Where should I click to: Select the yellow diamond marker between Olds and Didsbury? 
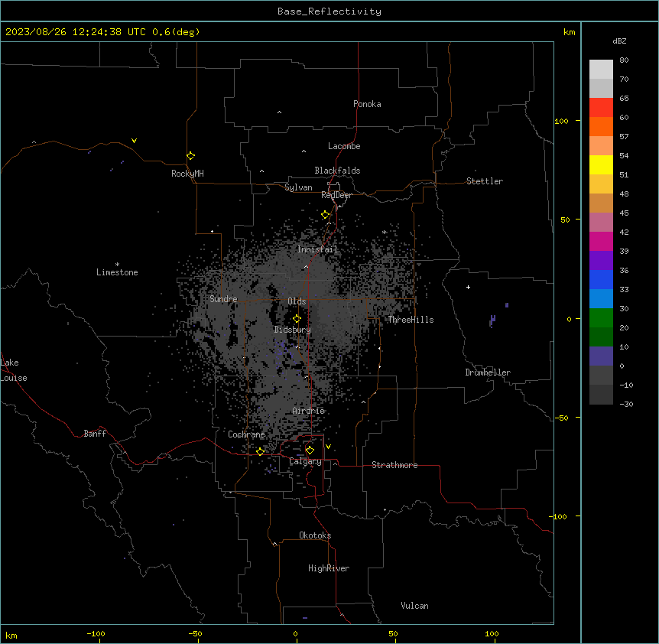coord(297,319)
